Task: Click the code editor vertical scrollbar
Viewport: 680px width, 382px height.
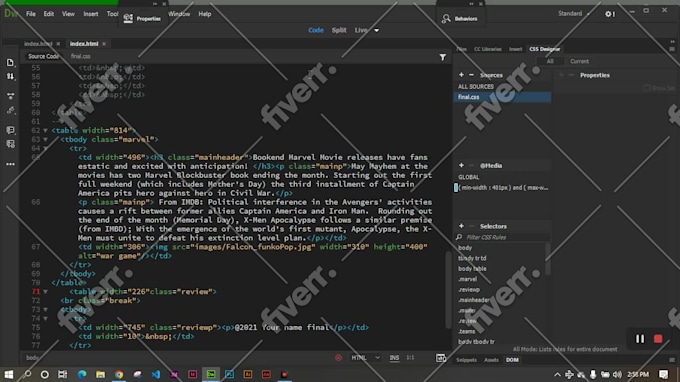Action: [x=449, y=289]
